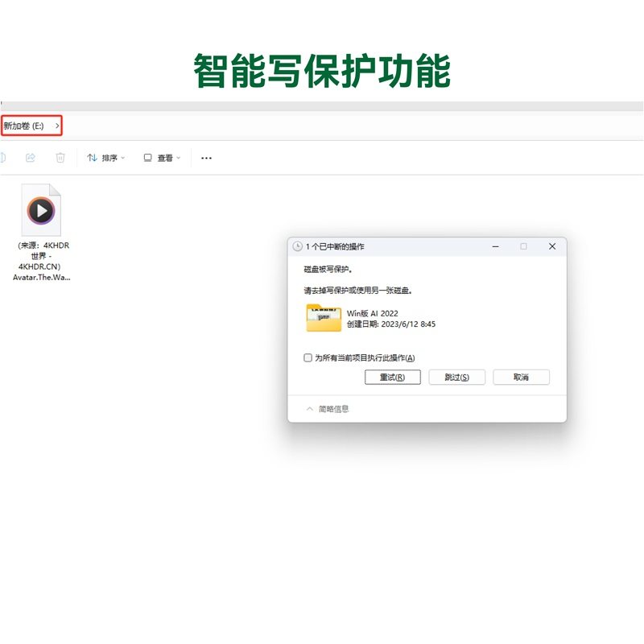Expand the chevron after 新加卷 (E:)

tap(57, 126)
